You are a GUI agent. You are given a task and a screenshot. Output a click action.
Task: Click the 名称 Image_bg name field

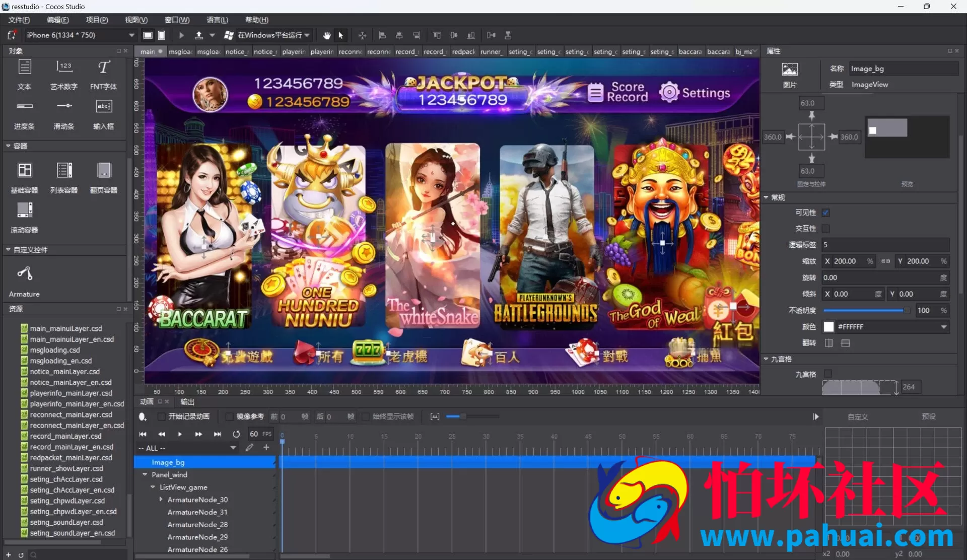pos(904,68)
